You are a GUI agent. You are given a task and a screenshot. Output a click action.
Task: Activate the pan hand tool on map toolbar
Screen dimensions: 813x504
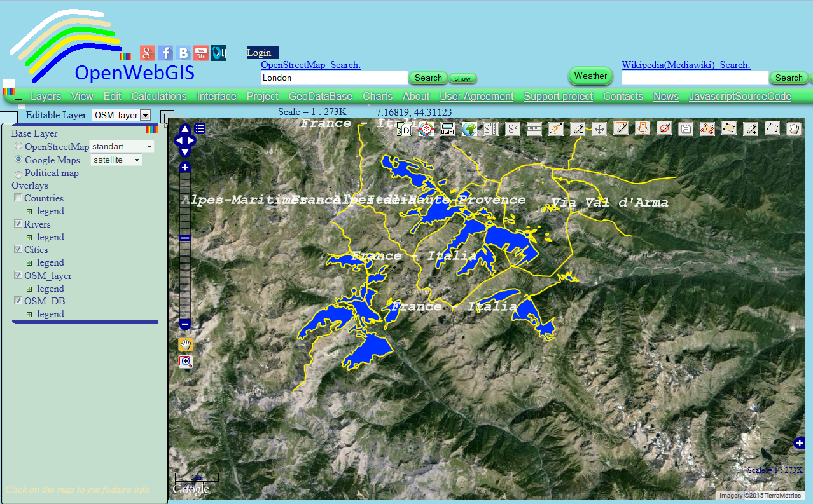tap(793, 128)
